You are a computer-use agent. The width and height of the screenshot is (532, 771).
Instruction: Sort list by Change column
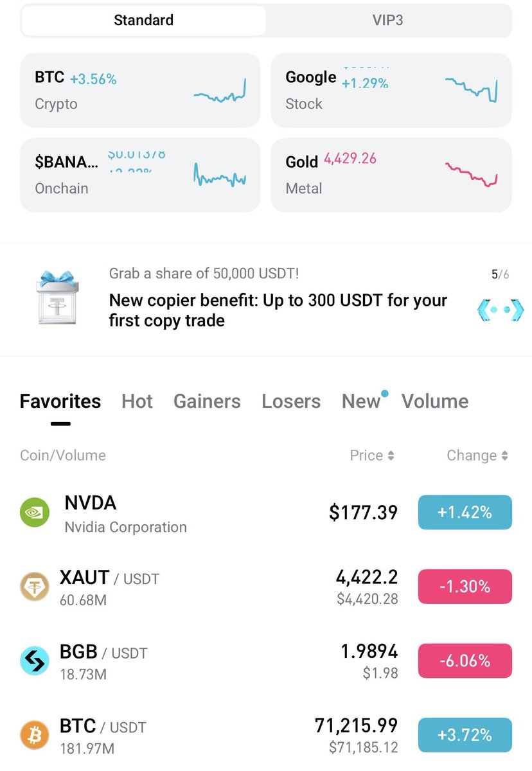[477, 456]
